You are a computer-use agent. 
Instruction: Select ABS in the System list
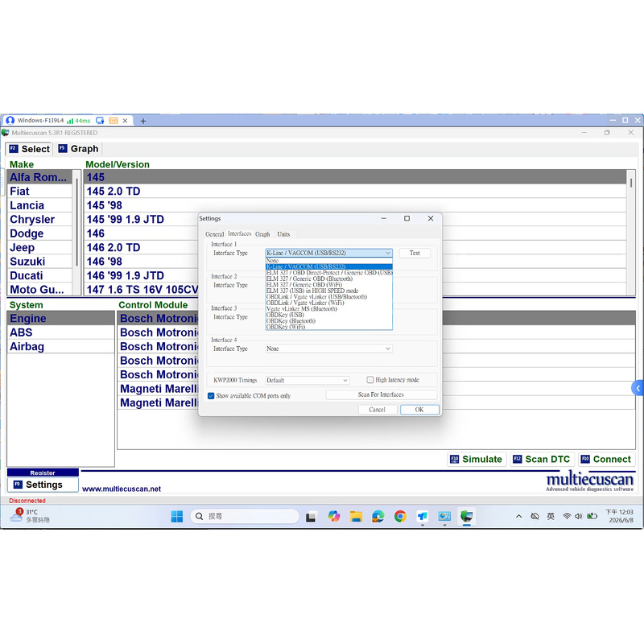tap(61, 332)
